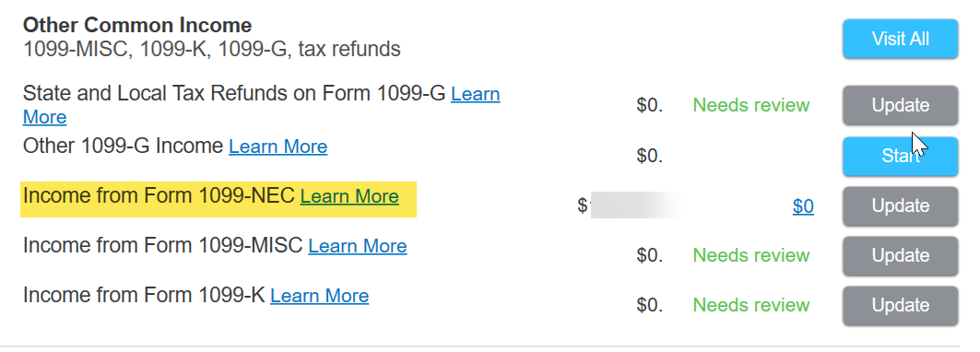Open Learn More beside Form 1099-NEC
The height and width of the screenshot is (352, 980).
(x=349, y=196)
